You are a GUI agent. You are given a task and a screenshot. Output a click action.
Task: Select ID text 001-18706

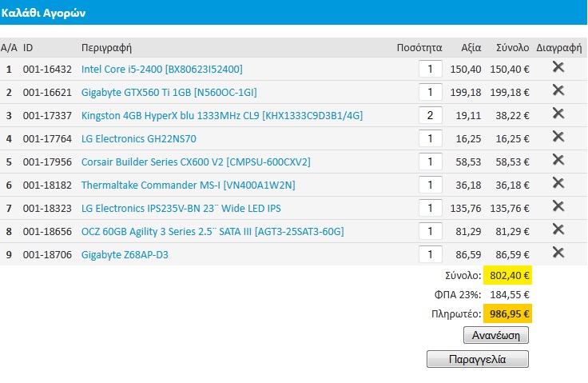pos(47,254)
